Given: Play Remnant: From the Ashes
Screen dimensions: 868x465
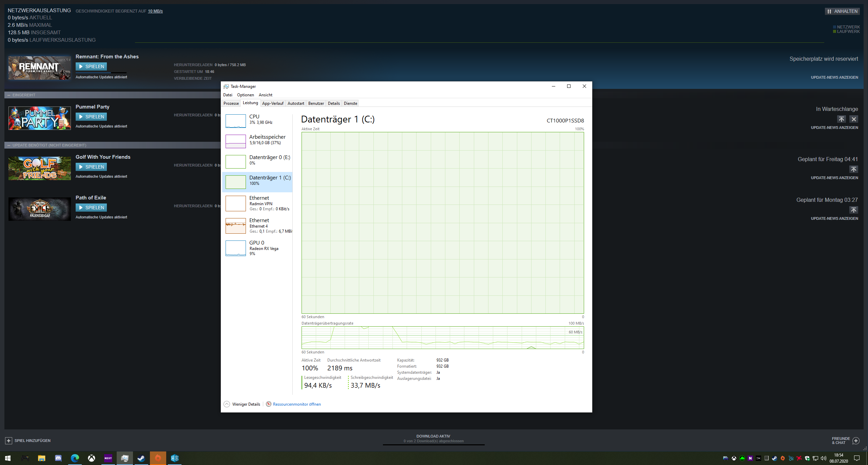Looking at the screenshot, I should pyautogui.click(x=91, y=66).
